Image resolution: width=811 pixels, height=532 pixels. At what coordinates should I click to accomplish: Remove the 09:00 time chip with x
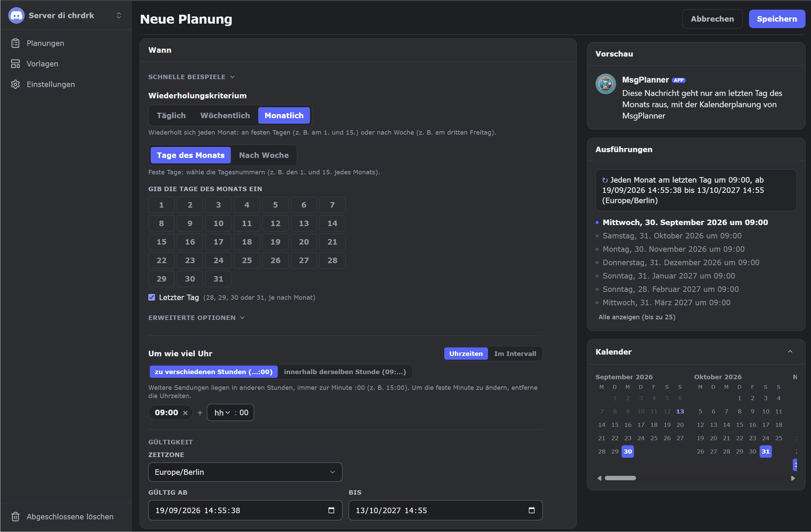tap(185, 413)
